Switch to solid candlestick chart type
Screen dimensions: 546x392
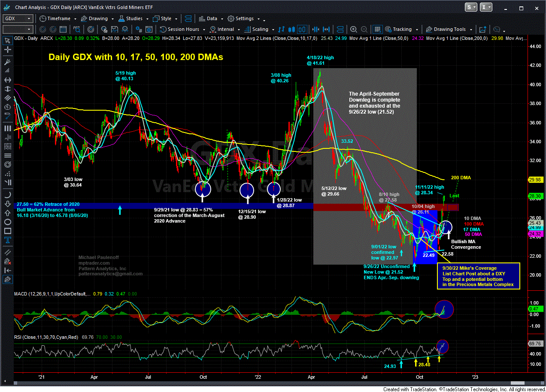pyautogui.click(x=292, y=30)
